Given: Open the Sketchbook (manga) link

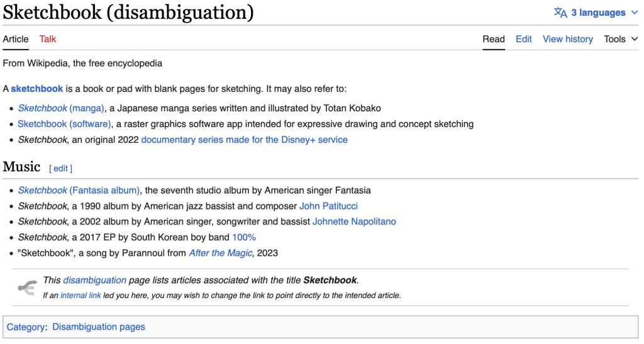Looking at the screenshot, I should (x=60, y=108).
